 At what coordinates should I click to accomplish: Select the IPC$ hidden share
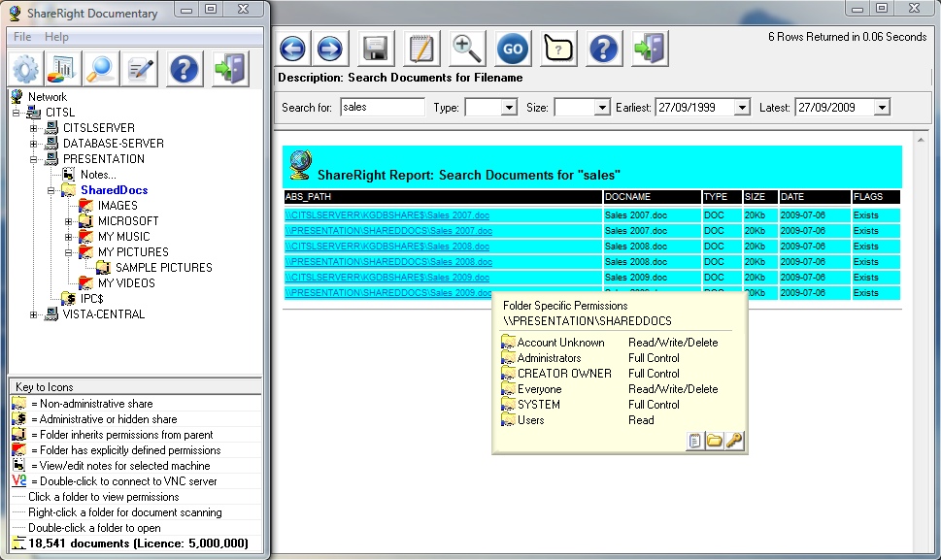tap(92, 299)
